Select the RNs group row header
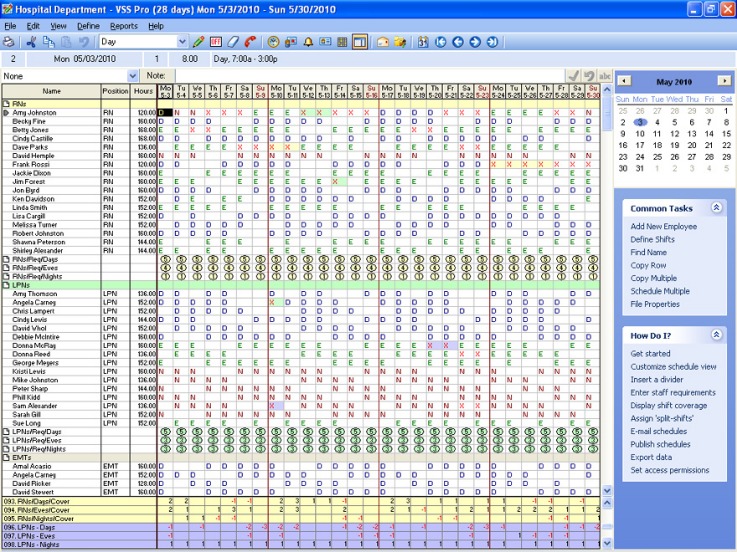The width and height of the screenshot is (737, 552). [20, 103]
